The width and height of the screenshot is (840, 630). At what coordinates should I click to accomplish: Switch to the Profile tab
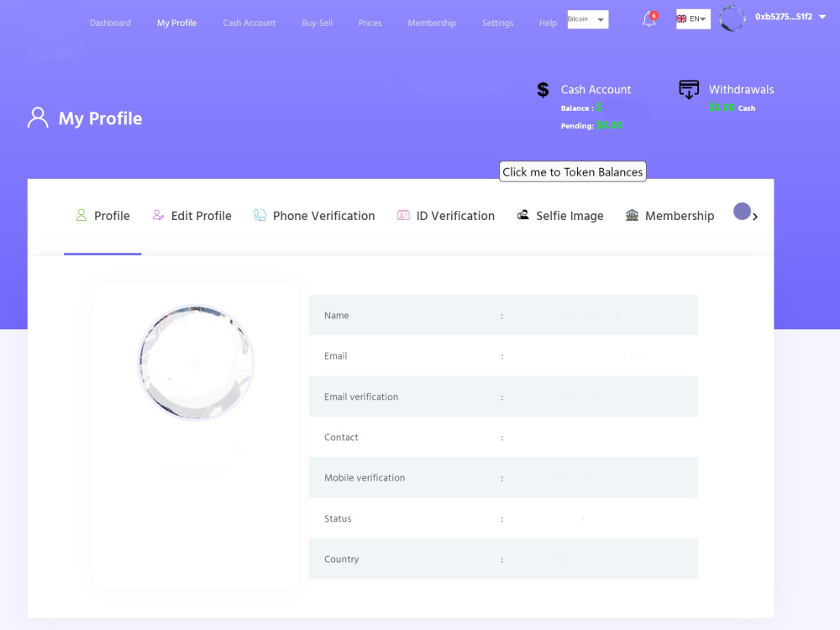102,216
